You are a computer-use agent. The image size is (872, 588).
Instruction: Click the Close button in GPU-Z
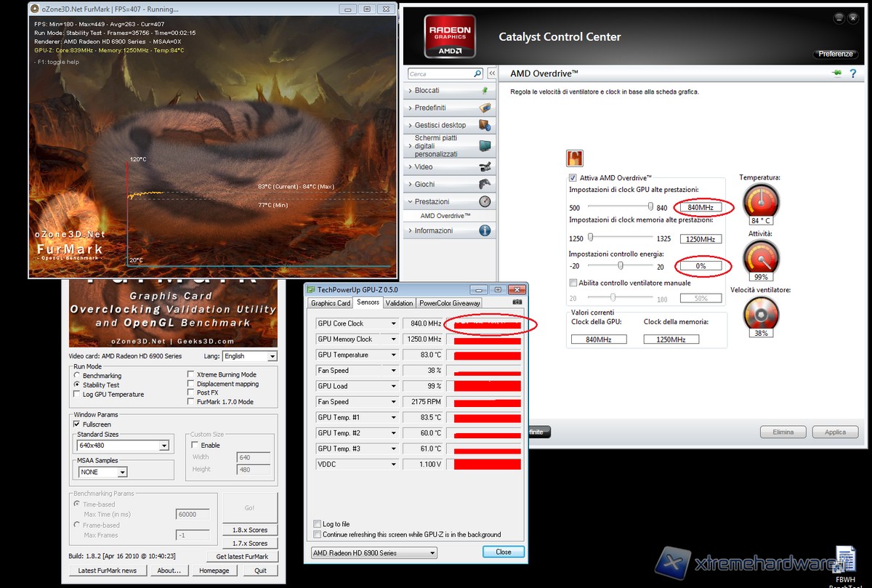tap(504, 552)
